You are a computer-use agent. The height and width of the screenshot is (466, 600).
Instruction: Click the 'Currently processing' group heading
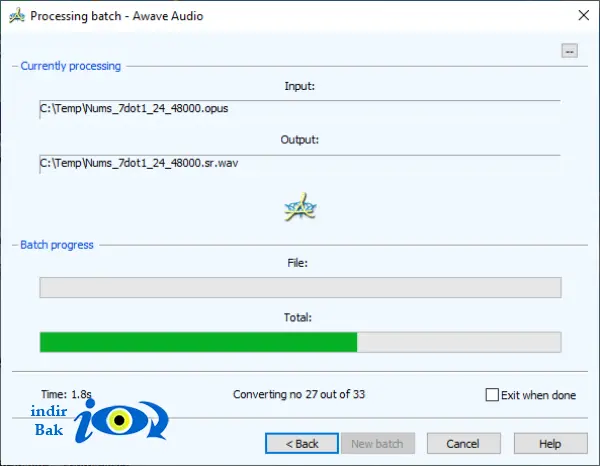click(70, 66)
